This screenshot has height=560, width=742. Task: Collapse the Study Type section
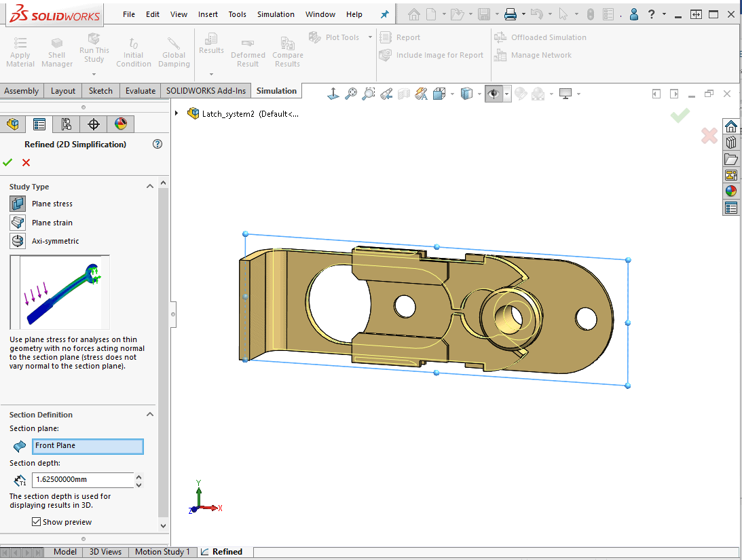149,187
